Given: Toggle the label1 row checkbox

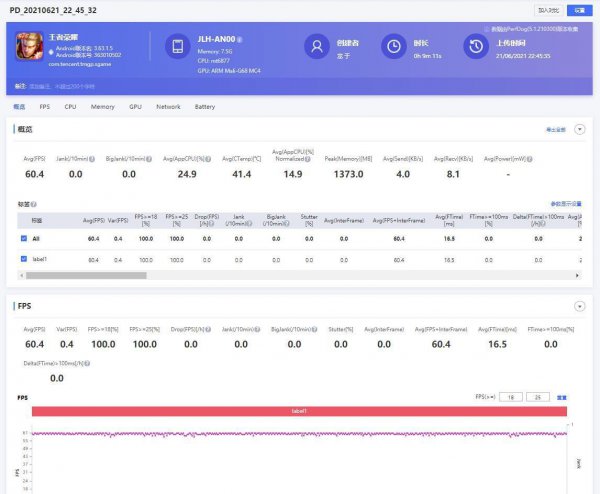Looking at the screenshot, I should pos(24,259).
